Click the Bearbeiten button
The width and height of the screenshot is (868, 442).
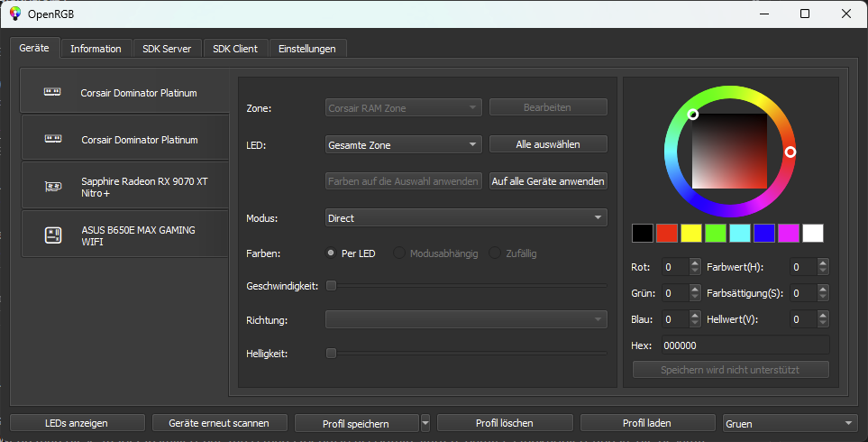coord(548,107)
